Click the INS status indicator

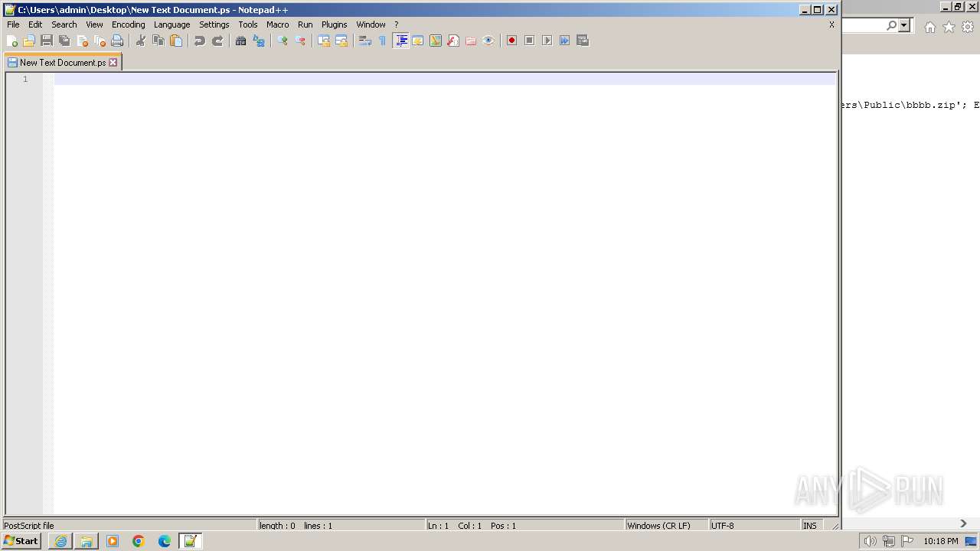click(x=810, y=526)
